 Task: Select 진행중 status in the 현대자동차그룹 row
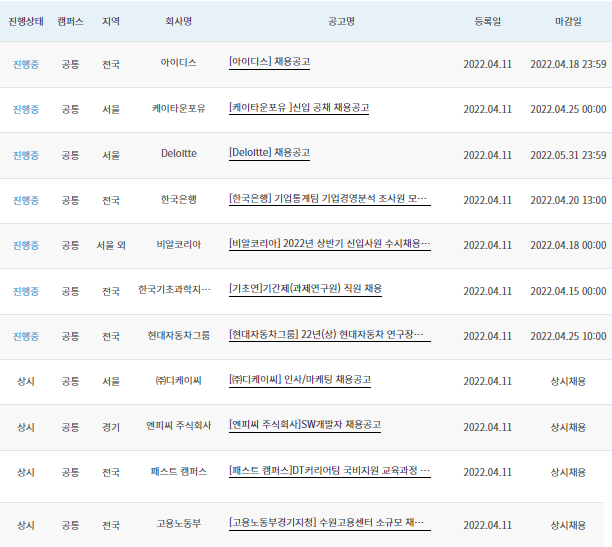click(26, 336)
